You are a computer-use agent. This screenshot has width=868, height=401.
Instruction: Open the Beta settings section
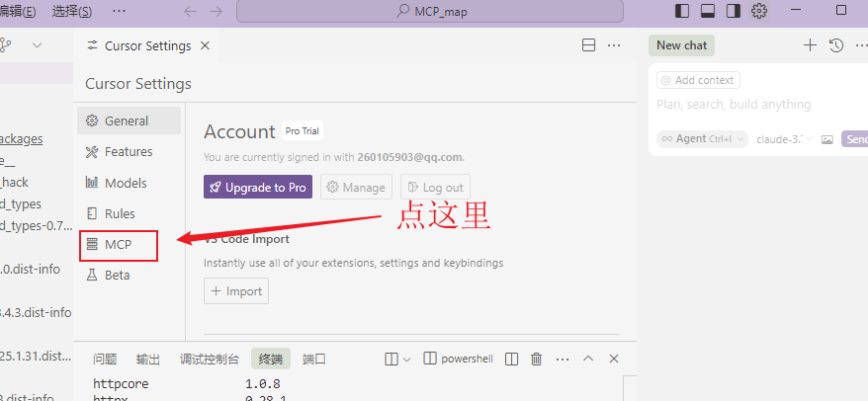point(129,275)
